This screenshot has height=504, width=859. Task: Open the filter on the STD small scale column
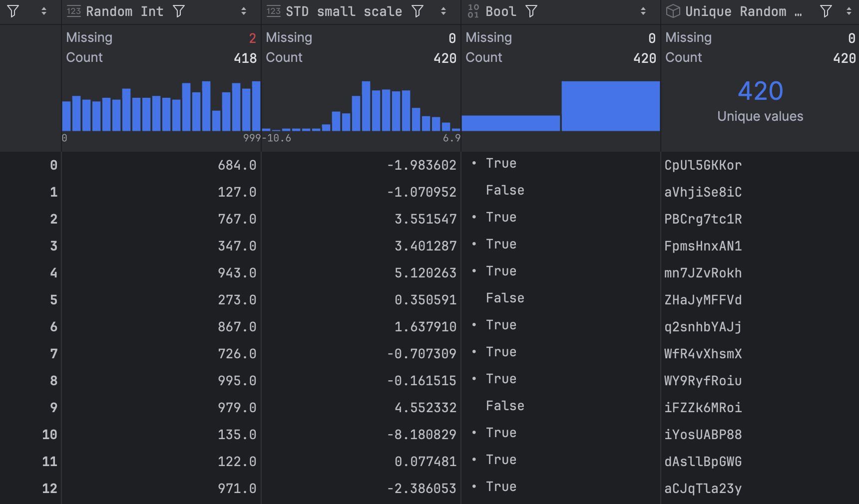pos(418,11)
